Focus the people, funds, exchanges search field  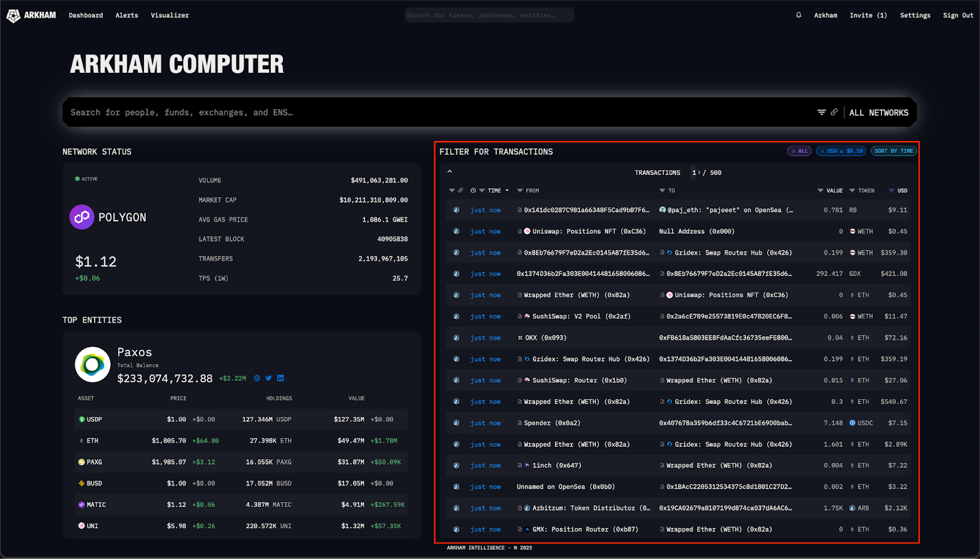tap(438, 113)
